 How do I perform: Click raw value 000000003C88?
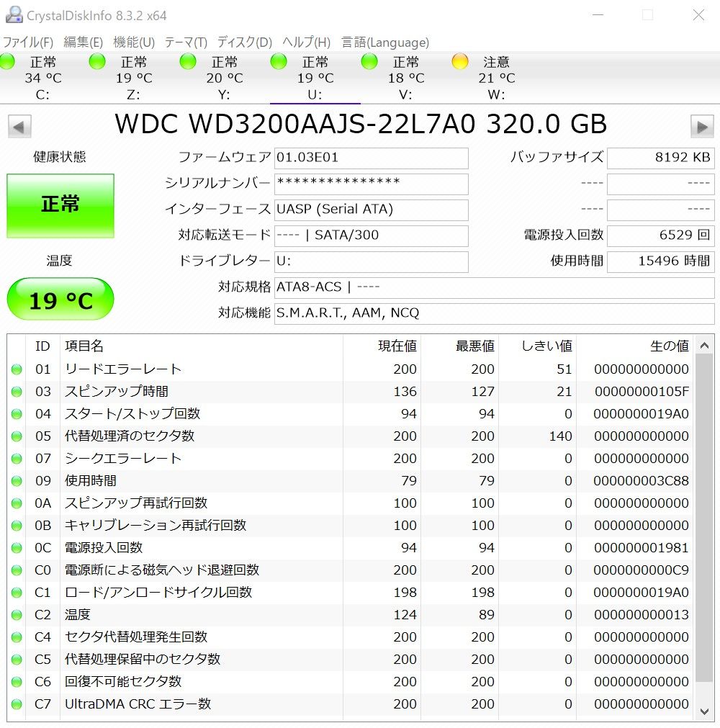tap(642, 480)
